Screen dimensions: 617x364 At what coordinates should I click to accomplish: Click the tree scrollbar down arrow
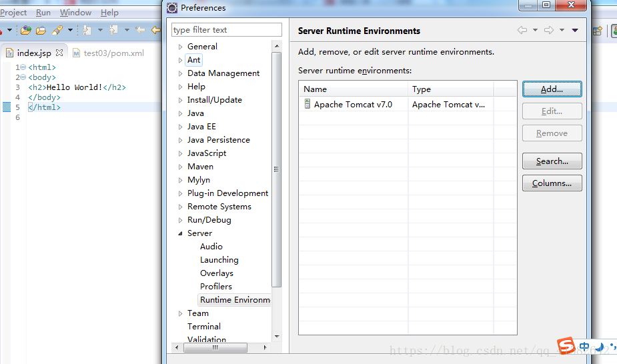277,337
